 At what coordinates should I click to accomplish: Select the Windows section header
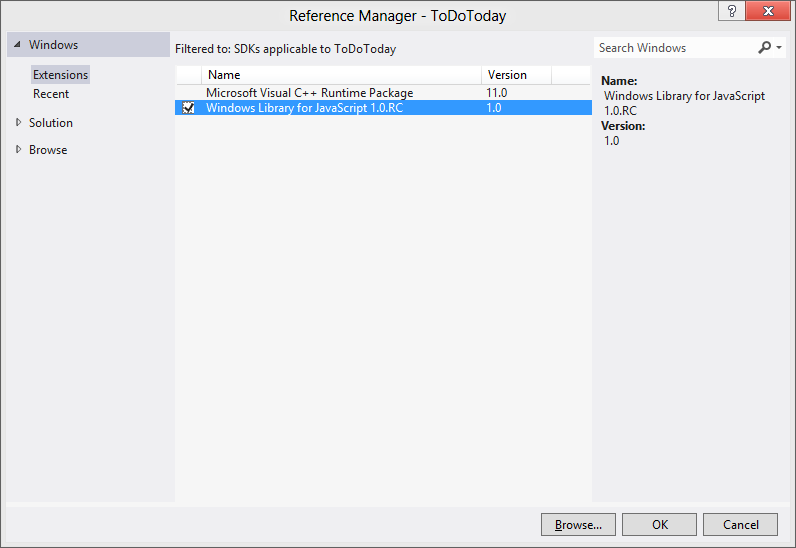88,45
